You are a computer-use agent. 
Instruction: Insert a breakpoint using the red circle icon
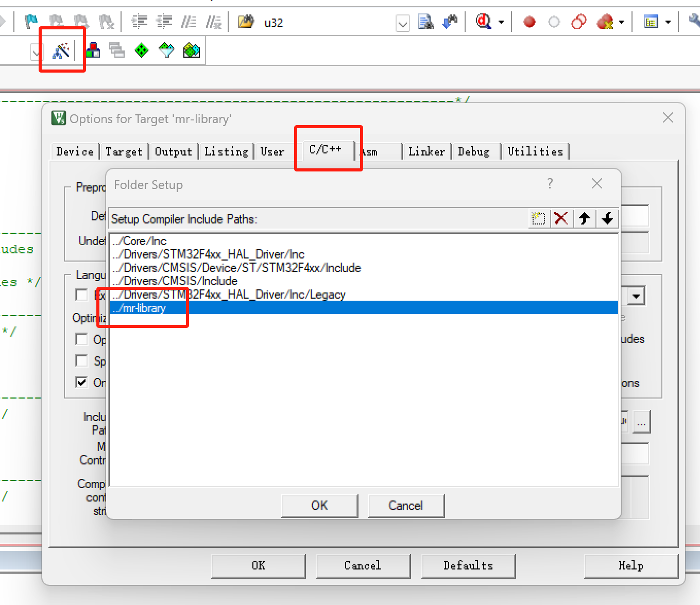click(x=529, y=22)
